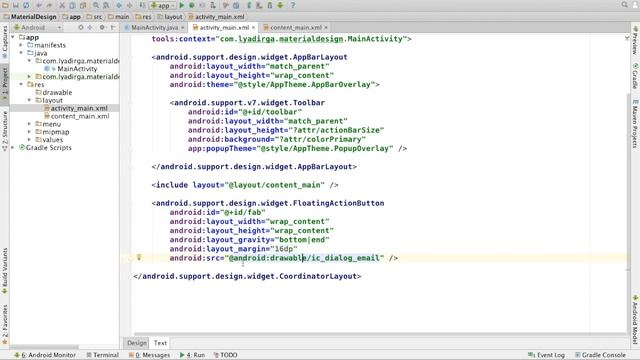Toggle the Build Variants side panel
This screenshot has width=640, height=360.
point(5,271)
